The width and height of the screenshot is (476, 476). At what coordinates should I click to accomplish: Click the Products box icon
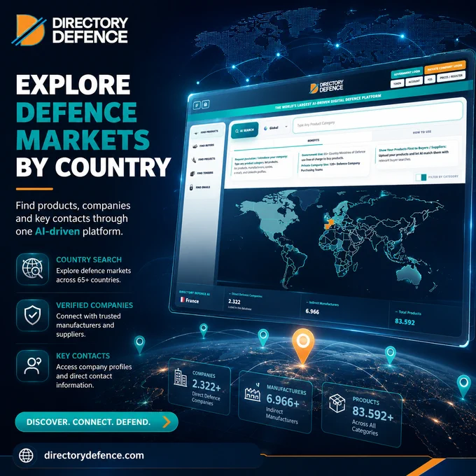click(x=337, y=403)
